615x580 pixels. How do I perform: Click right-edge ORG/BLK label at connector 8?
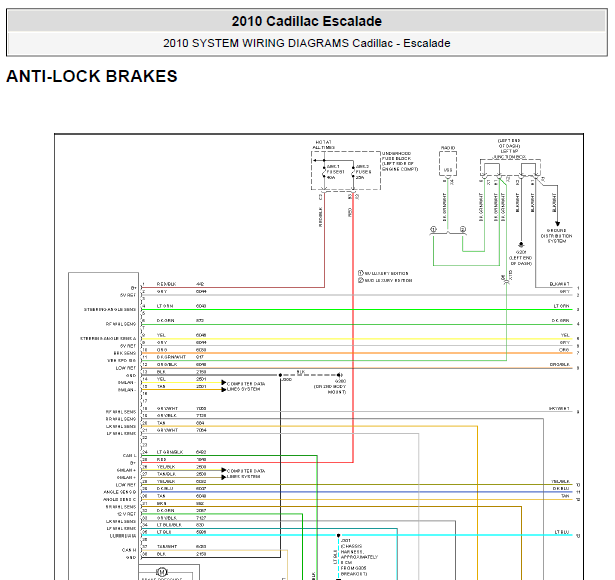point(559,364)
